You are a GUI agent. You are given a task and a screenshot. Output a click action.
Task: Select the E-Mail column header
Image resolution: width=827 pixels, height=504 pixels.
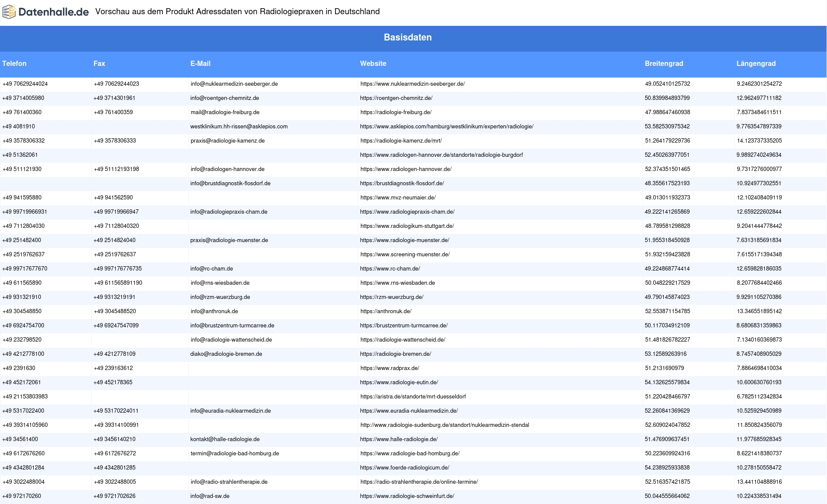pos(200,64)
